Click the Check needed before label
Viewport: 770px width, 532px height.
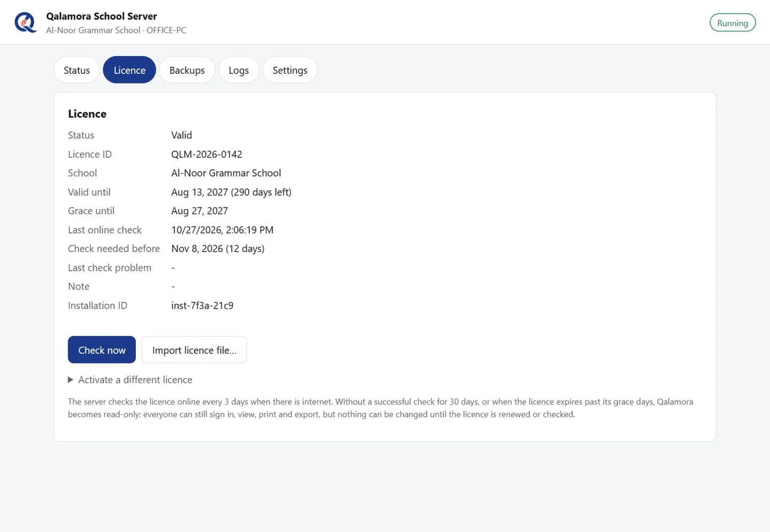point(114,249)
